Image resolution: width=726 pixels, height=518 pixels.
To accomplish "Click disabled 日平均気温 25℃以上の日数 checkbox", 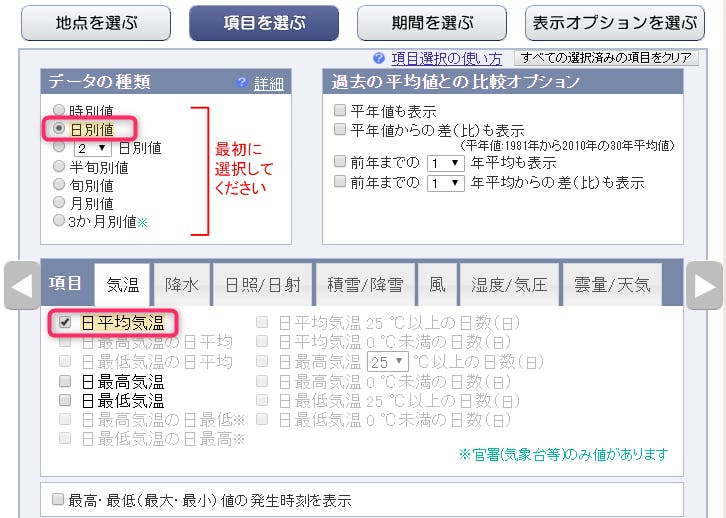I will click(262, 322).
